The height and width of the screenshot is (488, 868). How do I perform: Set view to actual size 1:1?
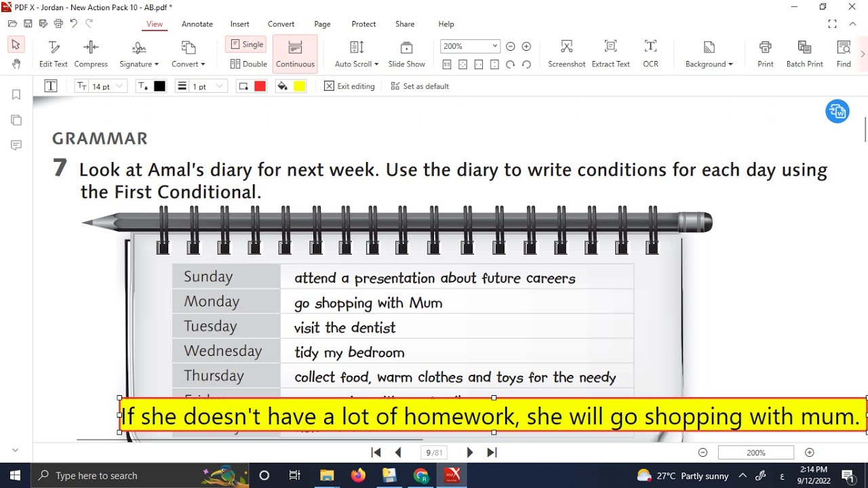(447, 64)
